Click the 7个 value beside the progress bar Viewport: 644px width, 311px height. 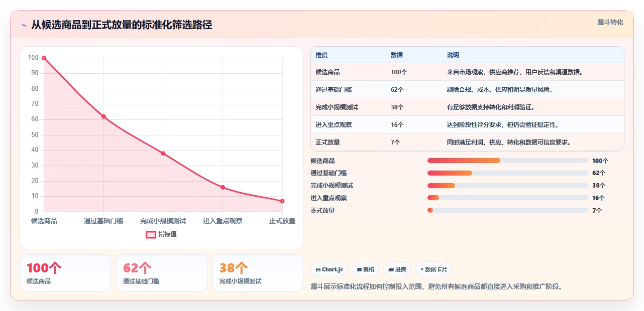[597, 211]
